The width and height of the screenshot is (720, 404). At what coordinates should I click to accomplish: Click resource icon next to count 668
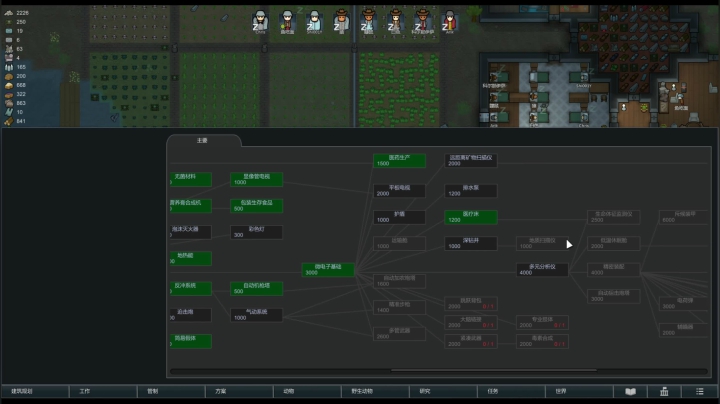(9, 85)
